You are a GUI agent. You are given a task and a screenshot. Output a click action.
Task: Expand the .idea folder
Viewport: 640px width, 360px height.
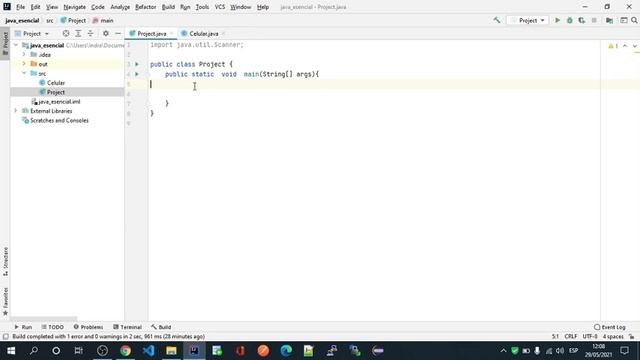[24, 55]
